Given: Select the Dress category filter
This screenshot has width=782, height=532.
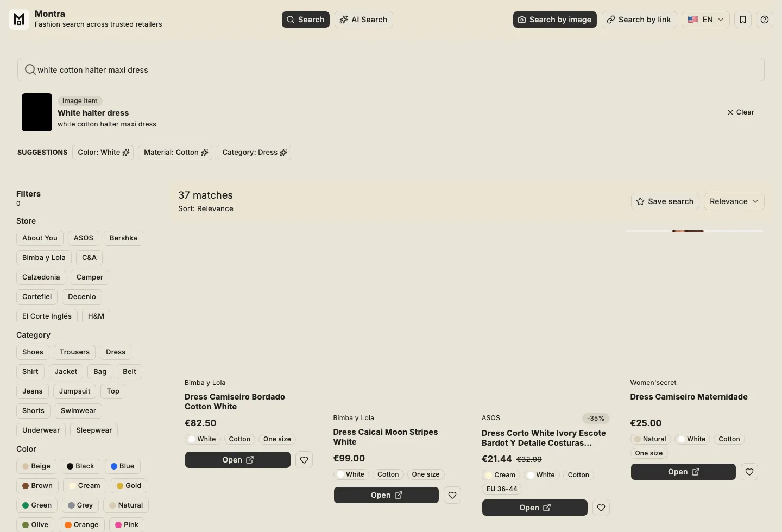Looking at the screenshot, I should coord(116,352).
